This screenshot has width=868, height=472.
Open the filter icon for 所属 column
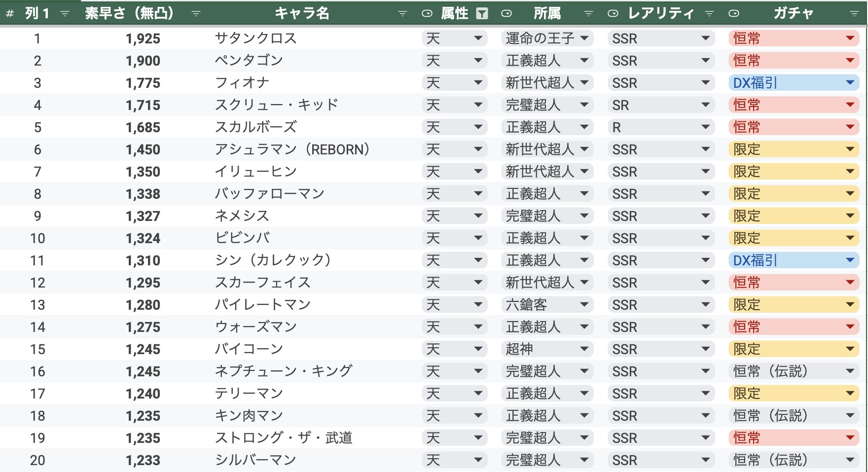588,14
